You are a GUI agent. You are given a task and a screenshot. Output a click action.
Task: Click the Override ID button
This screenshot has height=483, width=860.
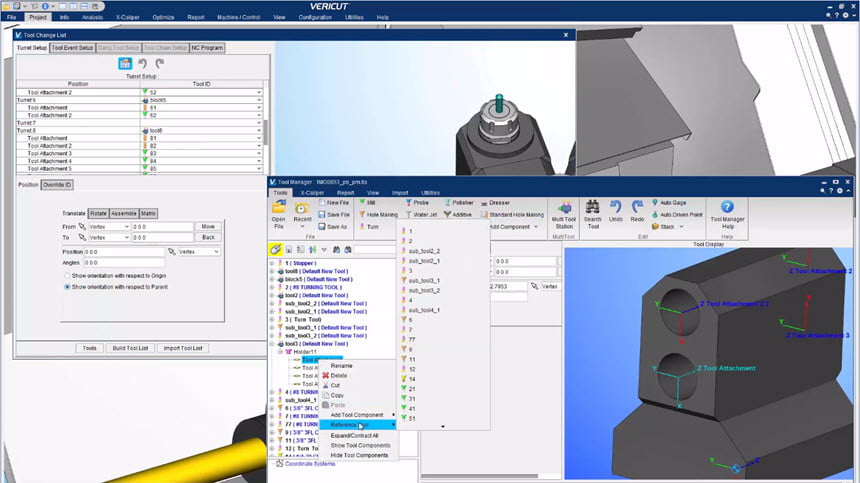(x=57, y=185)
